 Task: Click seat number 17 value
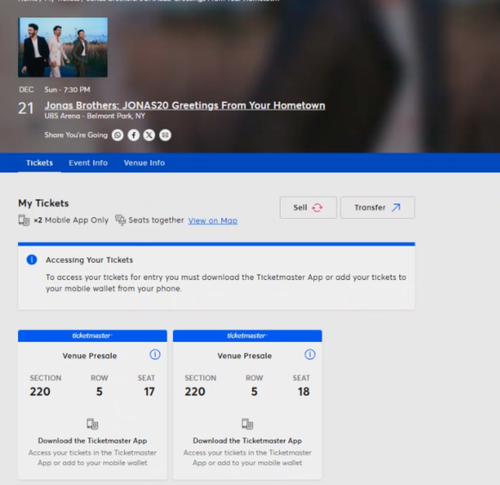pyautogui.click(x=149, y=391)
